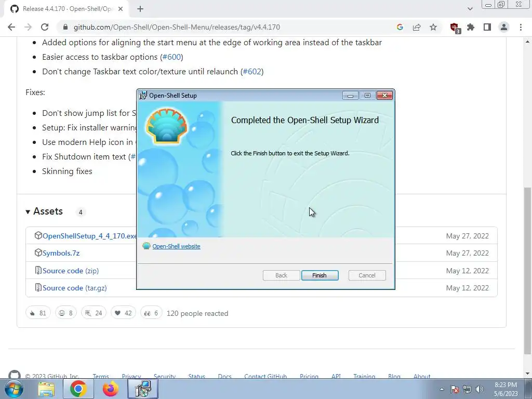The height and width of the screenshot is (399, 532).
Task: Click the volume speaker tray icon
Action: [x=480, y=389]
